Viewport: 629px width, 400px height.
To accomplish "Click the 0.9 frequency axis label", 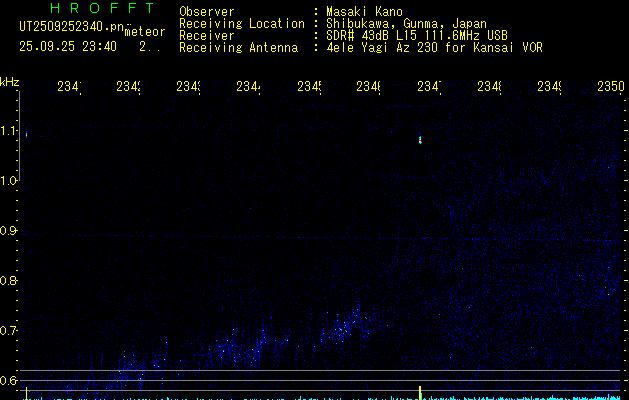I will tap(8, 230).
